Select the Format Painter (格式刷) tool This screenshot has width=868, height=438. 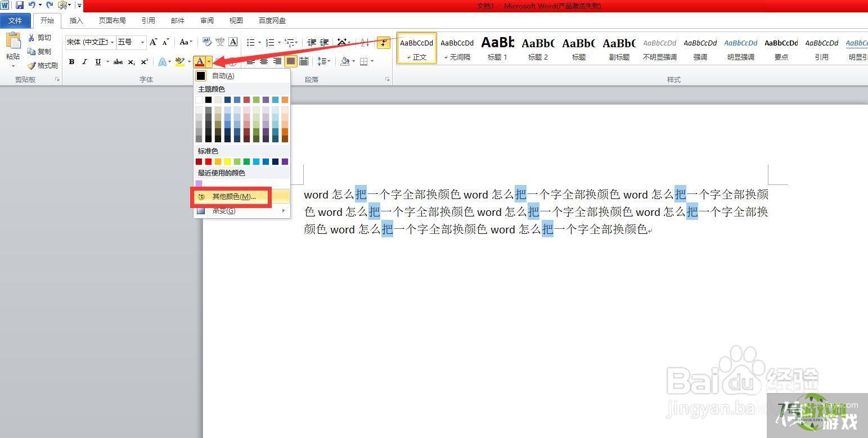43,65
